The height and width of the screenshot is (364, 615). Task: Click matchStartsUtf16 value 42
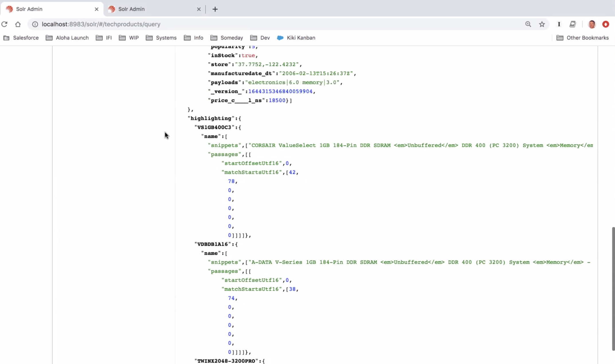pyautogui.click(x=292, y=172)
